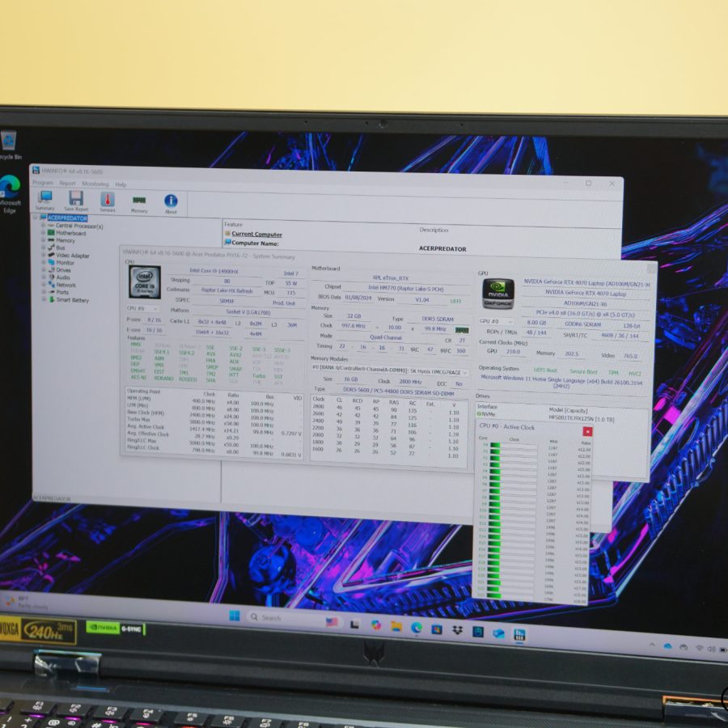Click the HWiNFO taskbar icon

click(519, 634)
